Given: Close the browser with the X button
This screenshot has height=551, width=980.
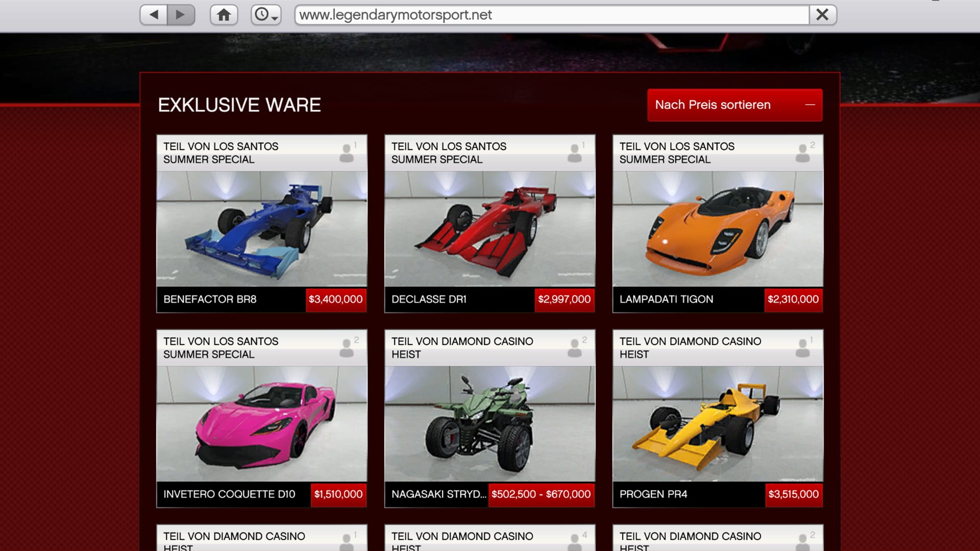Looking at the screenshot, I should click(822, 15).
